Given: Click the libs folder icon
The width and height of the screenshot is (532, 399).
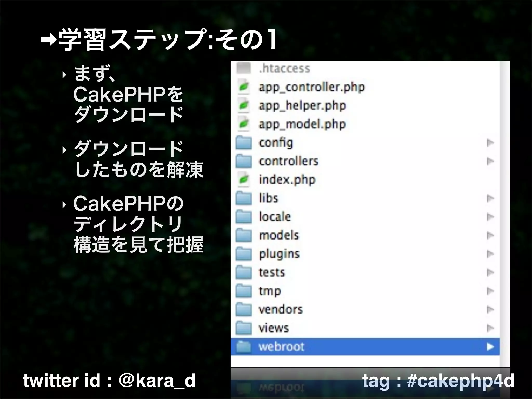Looking at the screenshot, I should 244,198.
